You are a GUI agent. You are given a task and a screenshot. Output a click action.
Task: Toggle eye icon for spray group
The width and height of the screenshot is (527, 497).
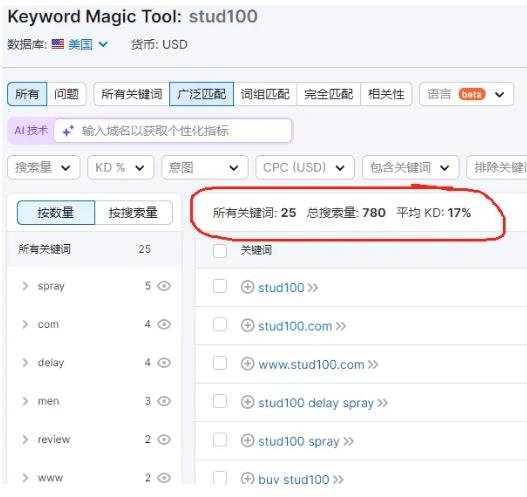164,286
